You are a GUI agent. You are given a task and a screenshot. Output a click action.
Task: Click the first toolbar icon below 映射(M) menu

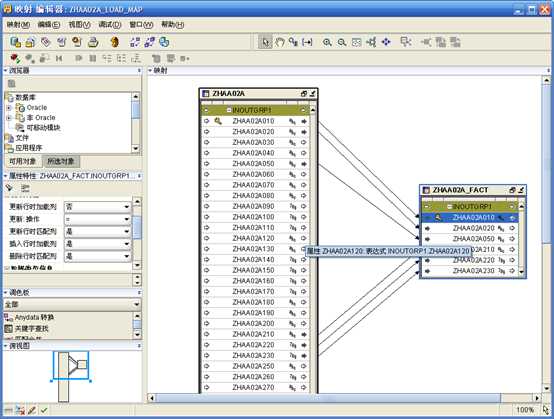[15, 42]
